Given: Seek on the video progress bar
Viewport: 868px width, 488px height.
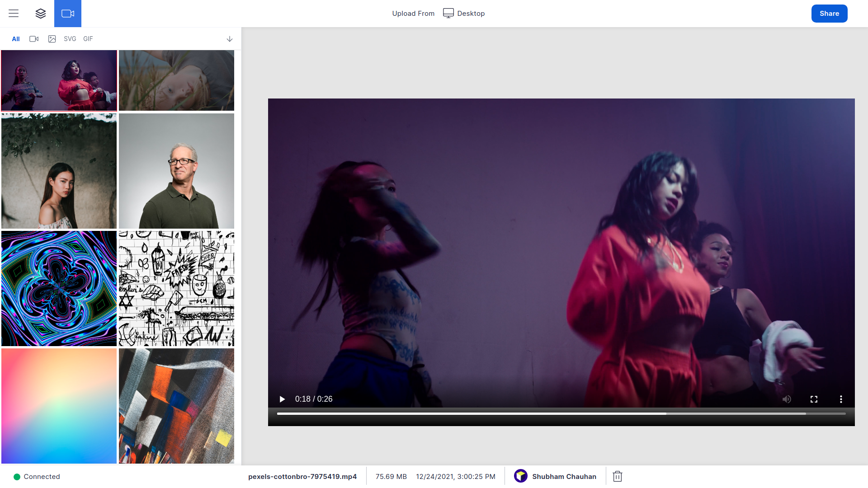Looking at the screenshot, I should coord(561,413).
